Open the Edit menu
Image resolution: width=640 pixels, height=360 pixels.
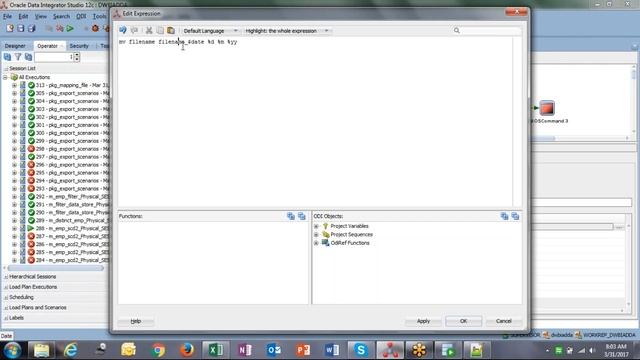point(23,16)
